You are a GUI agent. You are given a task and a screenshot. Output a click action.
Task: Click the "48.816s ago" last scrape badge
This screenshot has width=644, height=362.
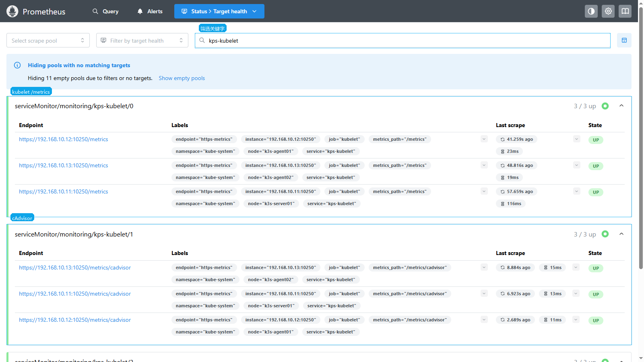click(x=517, y=165)
